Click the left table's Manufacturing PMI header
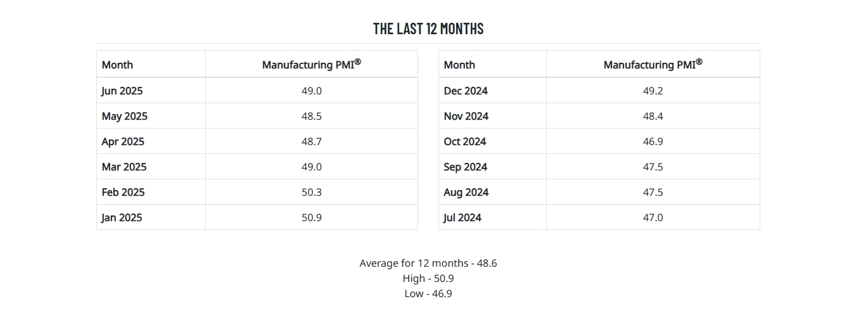This screenshot has width=868, height=325. coord(312,64)
